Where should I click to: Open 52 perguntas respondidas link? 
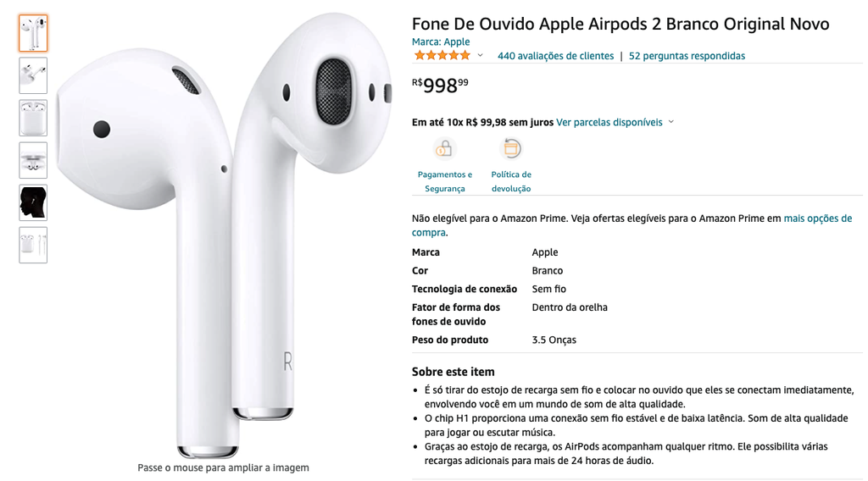point(687,56)
